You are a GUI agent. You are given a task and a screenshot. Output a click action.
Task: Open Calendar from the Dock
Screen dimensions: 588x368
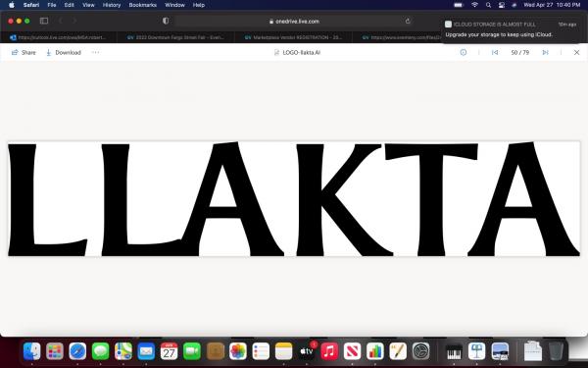[170, 352]
